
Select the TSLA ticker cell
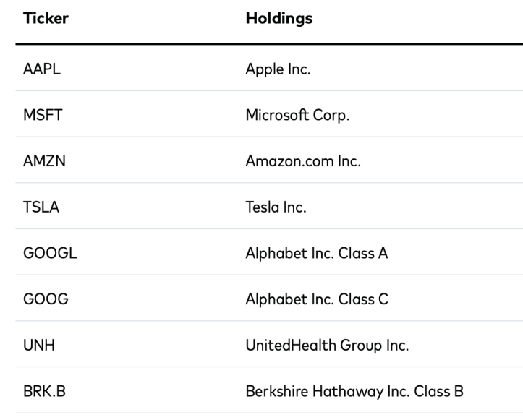pyautogui.click(x=41, y=207)
